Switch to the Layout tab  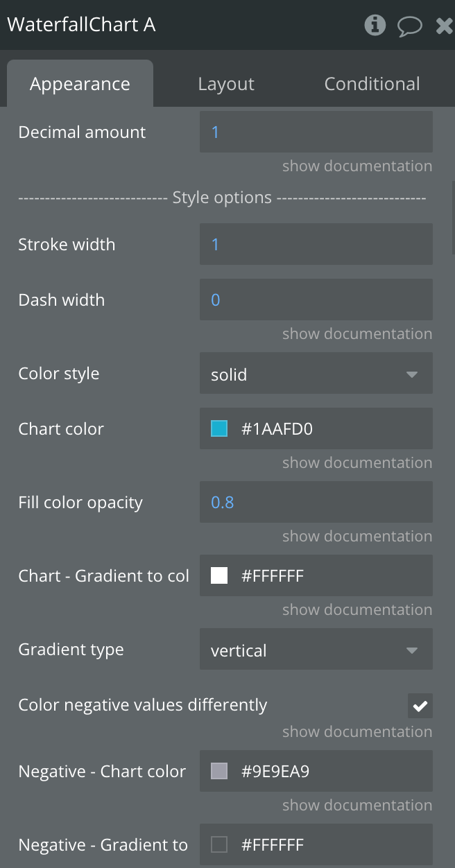point(226,84)
